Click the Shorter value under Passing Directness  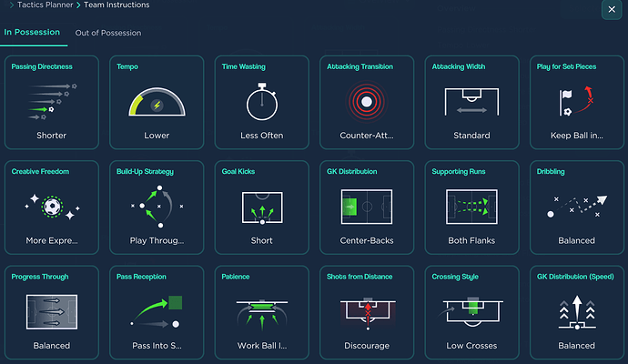pos(52,136)
